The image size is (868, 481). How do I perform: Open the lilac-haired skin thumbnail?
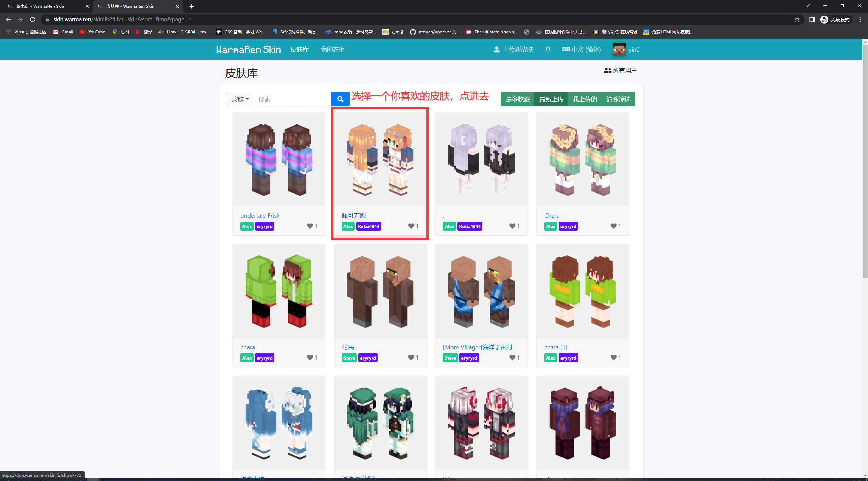point(481,159)
